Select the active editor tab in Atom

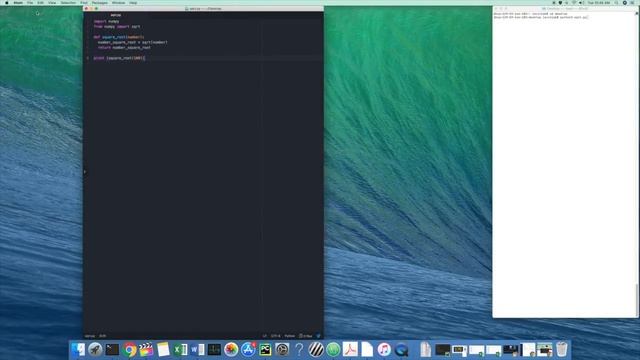[x=116, y=15]
